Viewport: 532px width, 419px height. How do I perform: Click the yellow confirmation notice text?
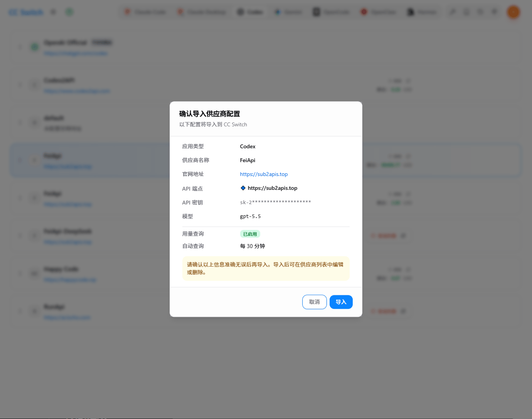266,268
